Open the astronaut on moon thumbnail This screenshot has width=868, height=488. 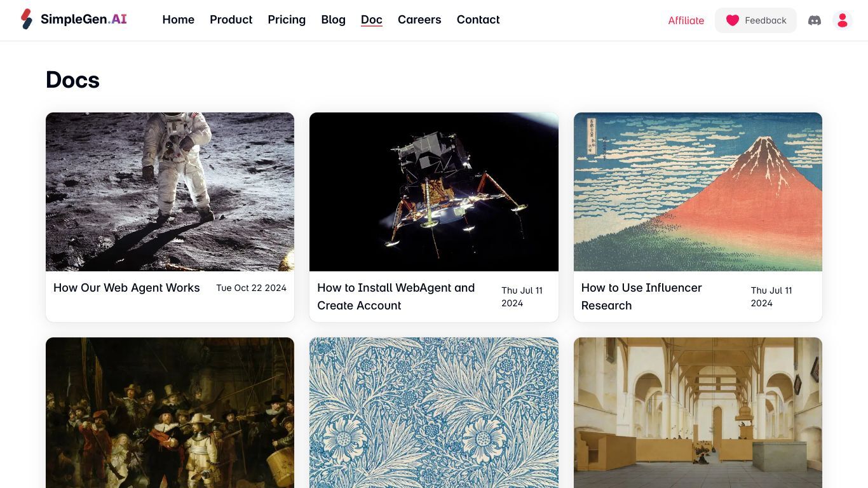(170, 192)
